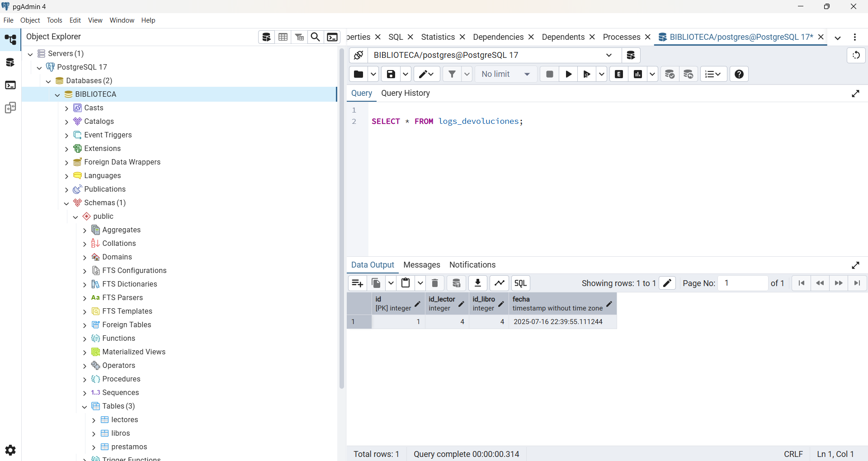Click the Add row icon in Data Output

click(x=357, y=283)
